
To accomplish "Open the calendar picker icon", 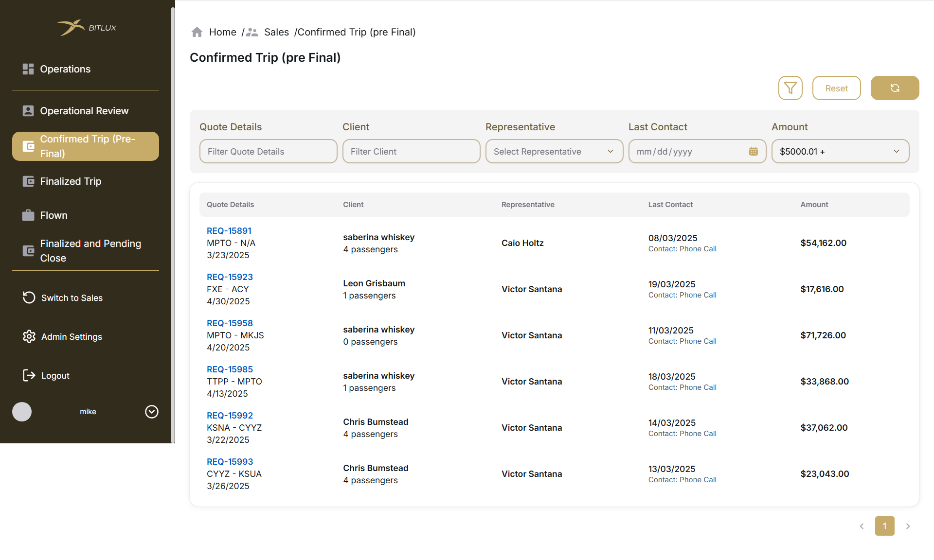I will click(753, 151).
